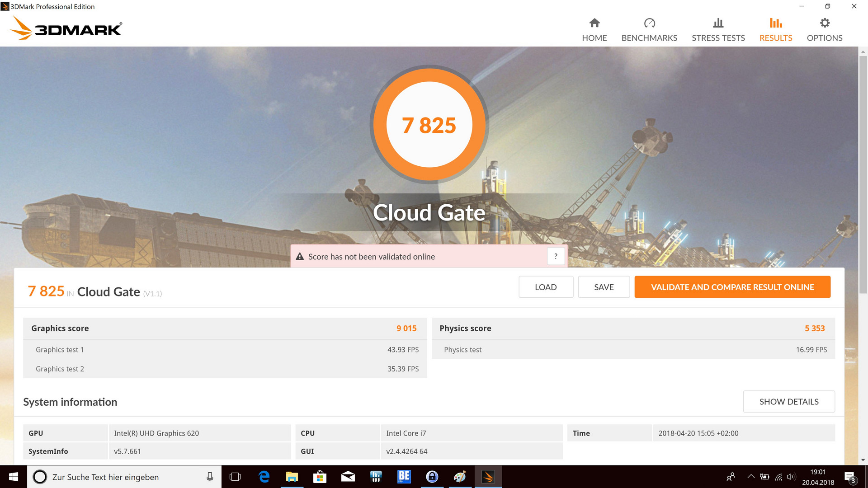This screenshot has width=868, height=488.
Task: Open File Explorer from taskbar
Action: (292, 477)
